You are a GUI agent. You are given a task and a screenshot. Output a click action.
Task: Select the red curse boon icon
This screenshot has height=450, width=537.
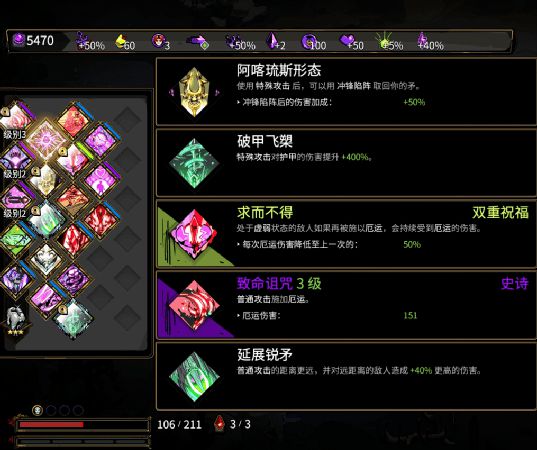point(194,305)
